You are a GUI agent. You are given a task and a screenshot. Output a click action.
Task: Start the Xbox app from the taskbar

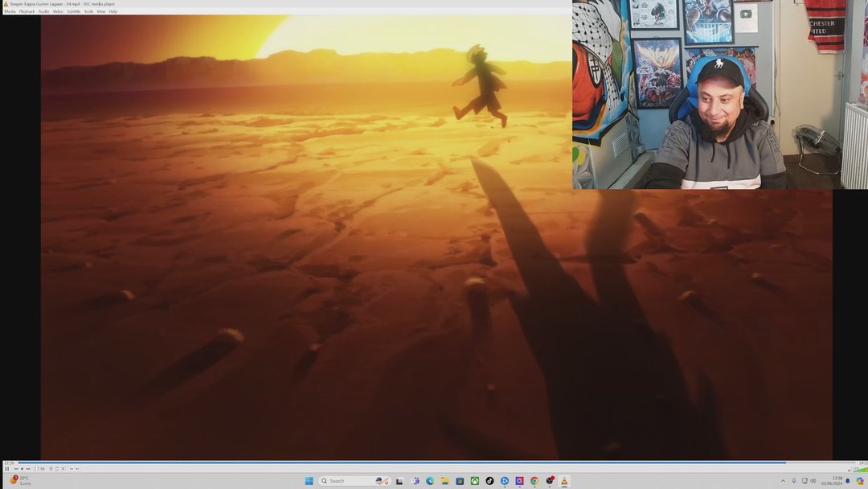pos(476,480)
